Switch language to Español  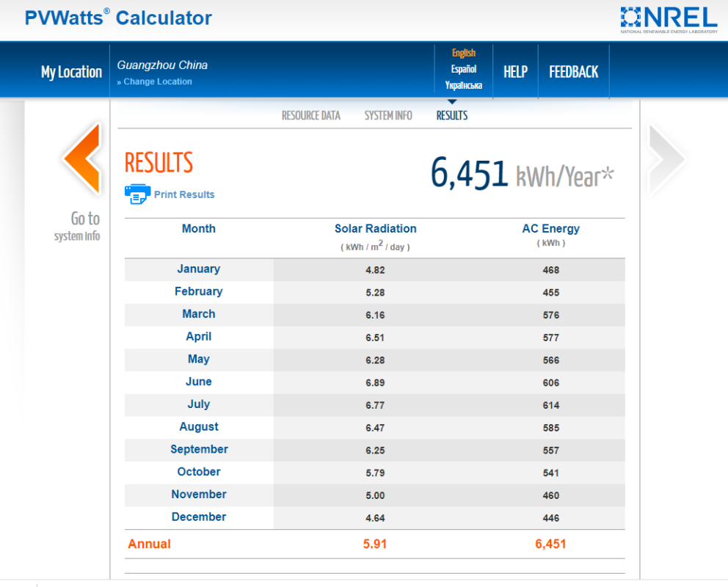tap(463, 68)
